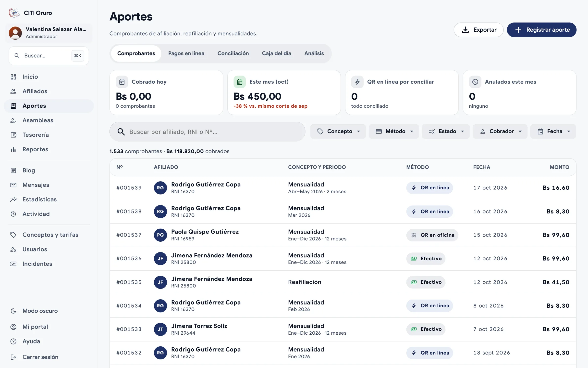Open Valentina Salazar user profile menu
The image size is (588, 368).
(x=49, y=33)
